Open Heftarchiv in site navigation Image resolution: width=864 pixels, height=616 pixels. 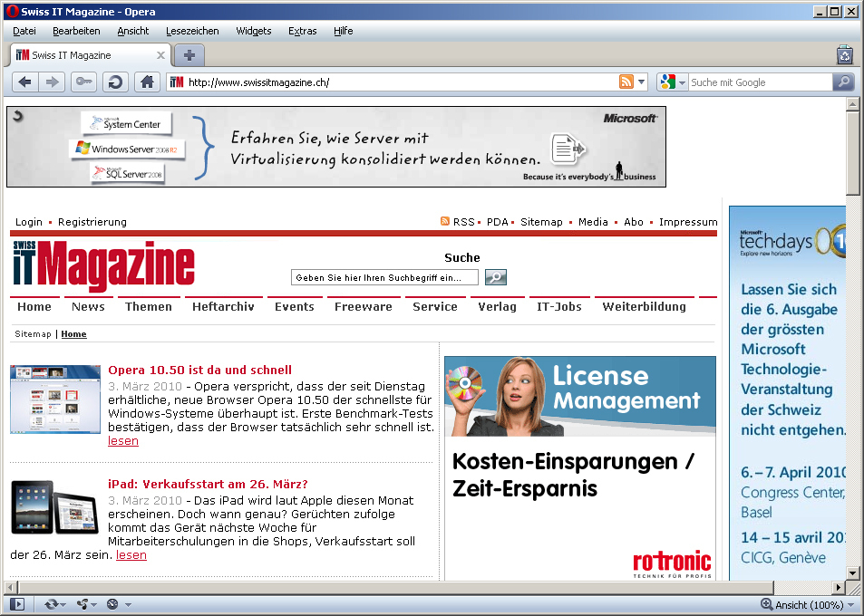click(x=223, y=306)
